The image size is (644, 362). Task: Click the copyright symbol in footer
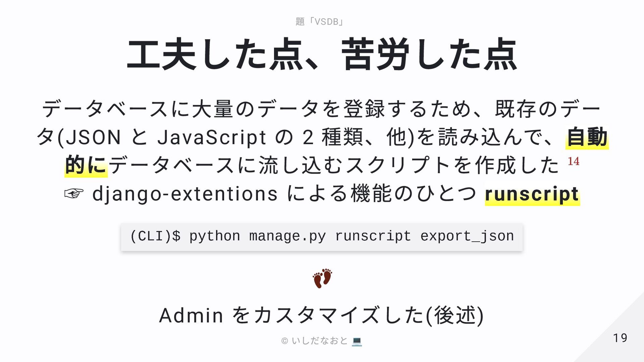click(284, 341)
